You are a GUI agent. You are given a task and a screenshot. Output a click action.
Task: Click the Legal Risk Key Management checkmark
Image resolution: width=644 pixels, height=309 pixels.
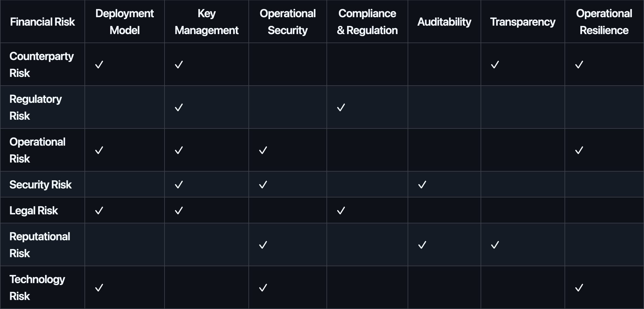179,211
